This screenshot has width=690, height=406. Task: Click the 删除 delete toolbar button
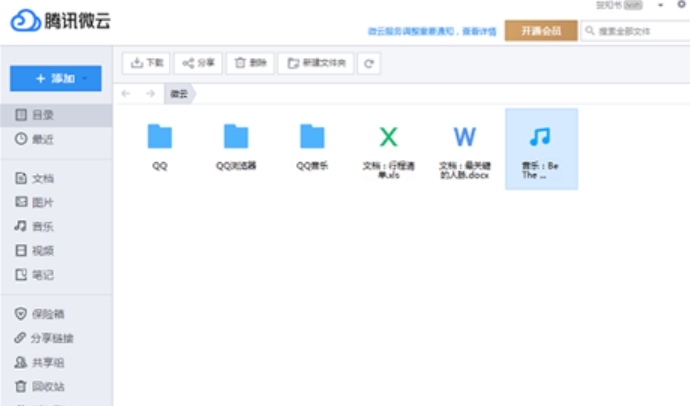[250, 63]
